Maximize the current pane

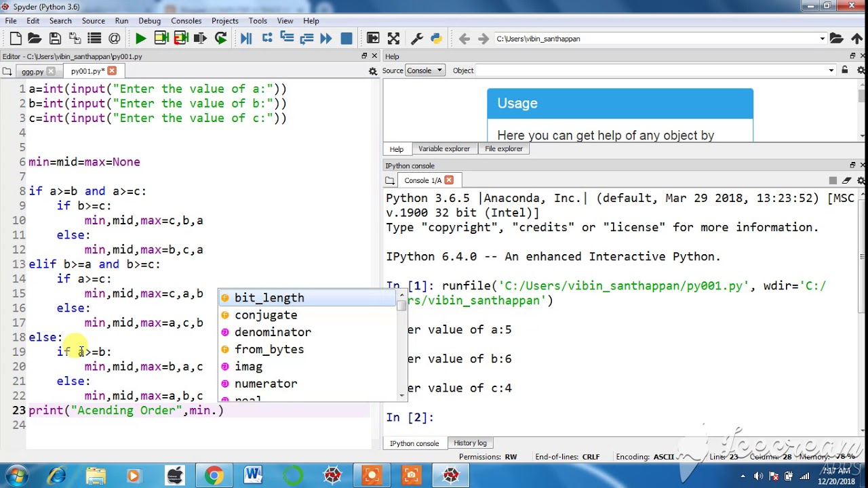coord(373,39)
